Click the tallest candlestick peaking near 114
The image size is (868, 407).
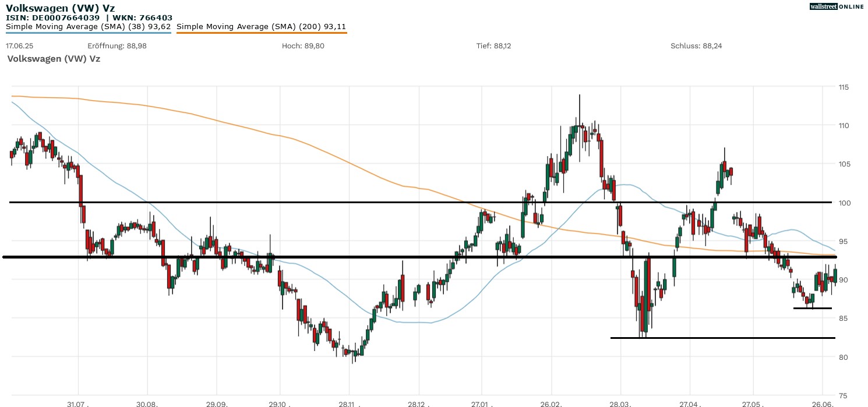(x=579, y=128)
